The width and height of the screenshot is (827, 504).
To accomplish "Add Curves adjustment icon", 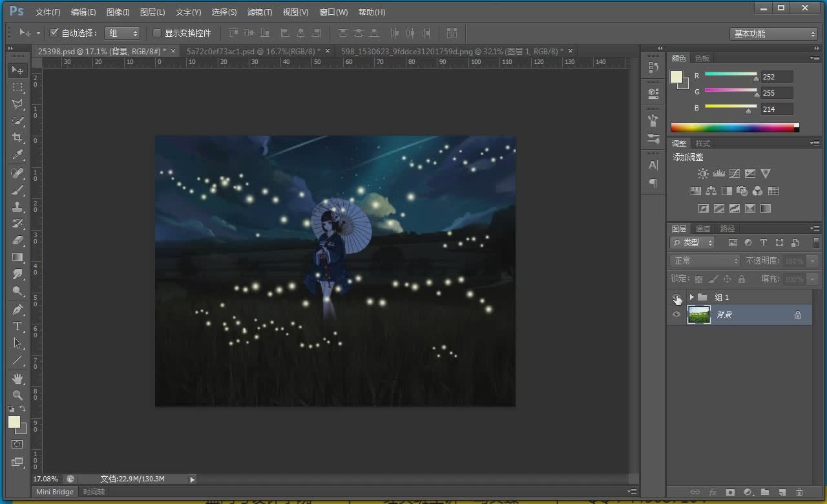I will click(734, 173).
